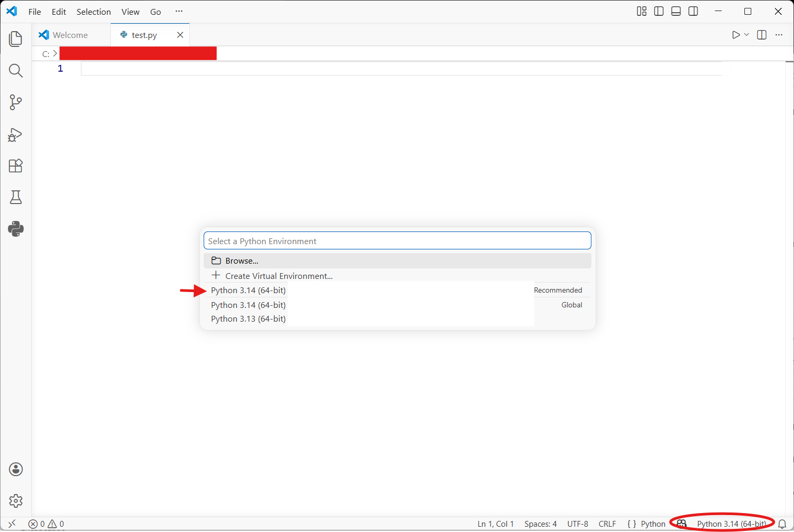Toggle the bottom Panel layout button
The width and height of the screenshot is (794, 532).
(x=676, y=12)
